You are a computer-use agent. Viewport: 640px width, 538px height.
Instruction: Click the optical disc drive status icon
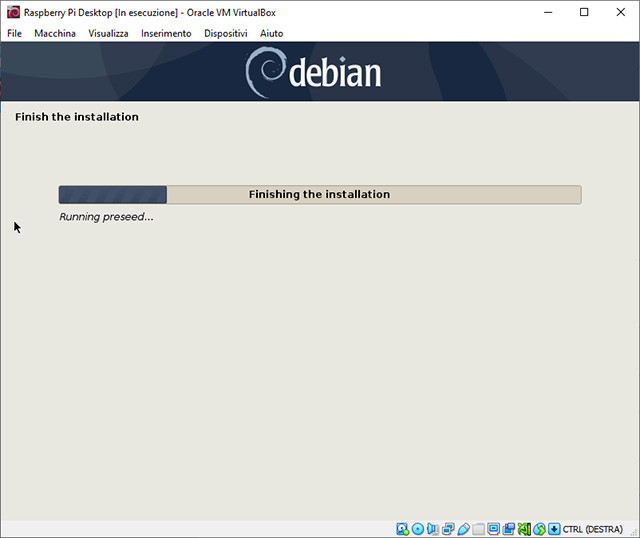tap(418, 528)
